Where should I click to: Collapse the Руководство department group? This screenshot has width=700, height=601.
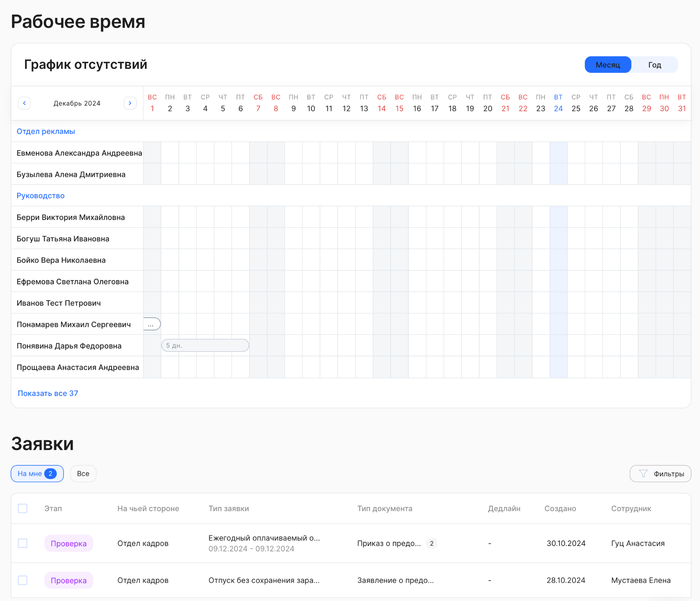click(40, 195)
